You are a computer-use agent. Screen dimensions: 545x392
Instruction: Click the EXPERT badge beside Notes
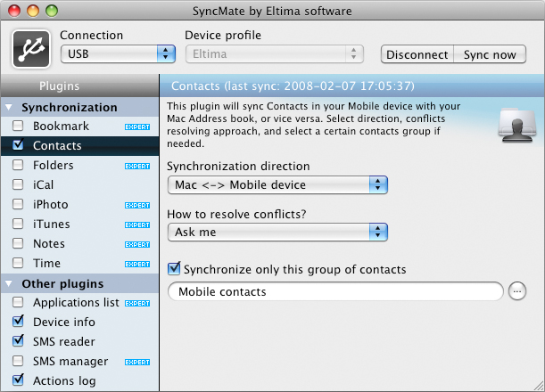point(137,244)
